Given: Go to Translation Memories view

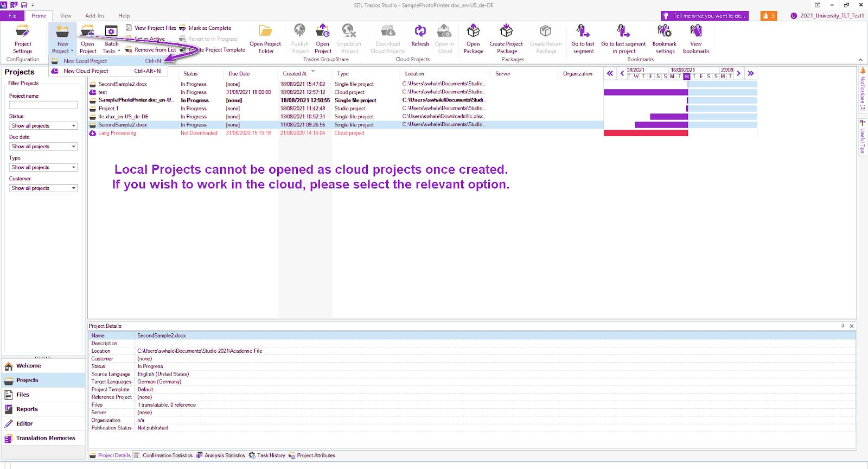Looking at the screenshot, I should 46,438.
